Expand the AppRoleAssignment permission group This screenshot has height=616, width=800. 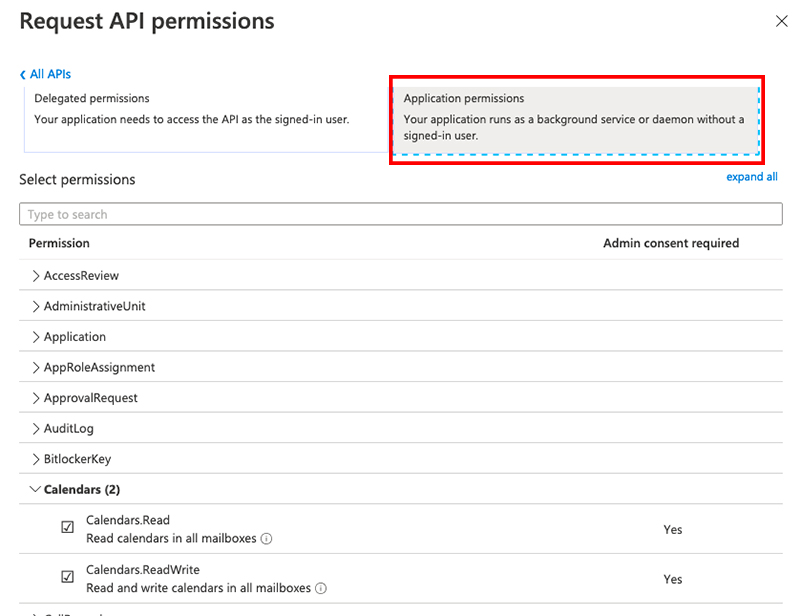(401, 367)
